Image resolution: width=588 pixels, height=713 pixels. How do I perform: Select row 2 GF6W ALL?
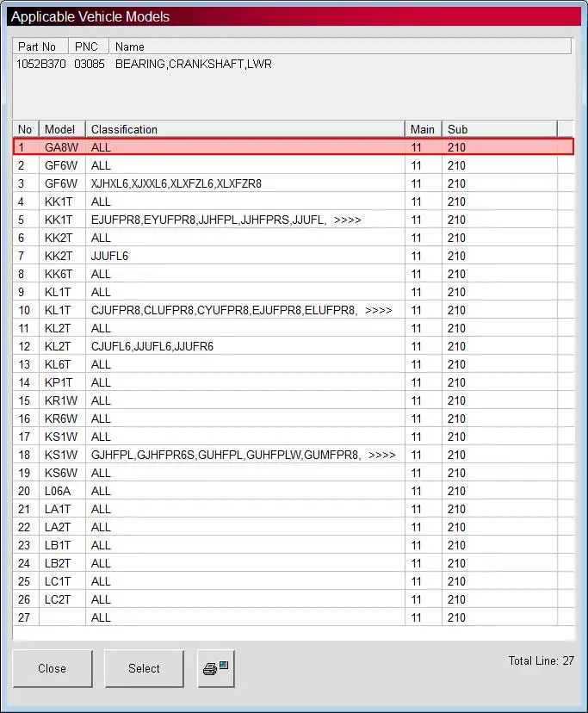tap(294, 165)
